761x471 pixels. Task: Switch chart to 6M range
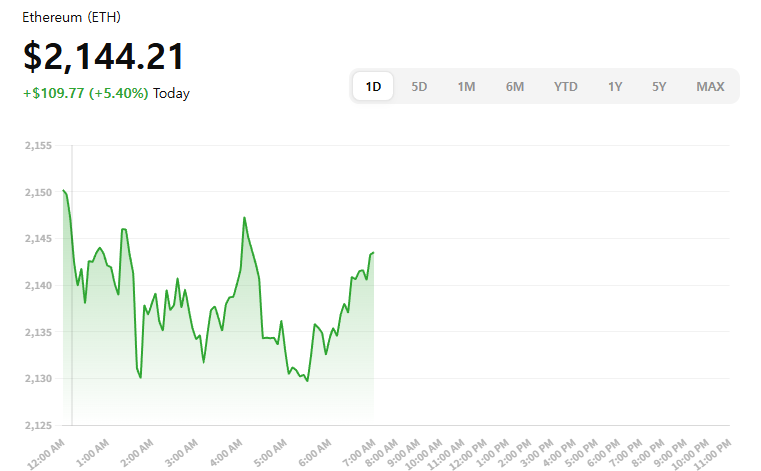point(514,86)
